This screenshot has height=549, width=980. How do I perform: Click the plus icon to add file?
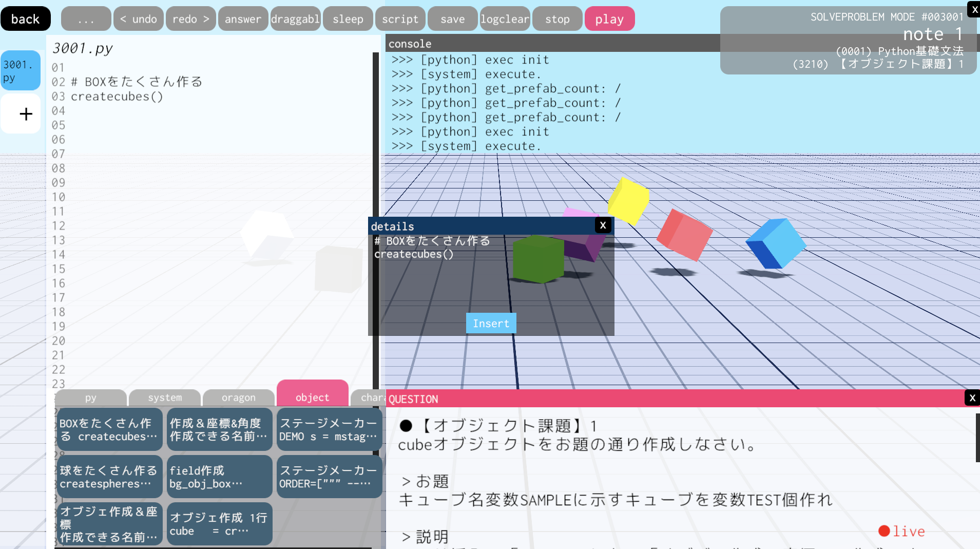(21, 114)
